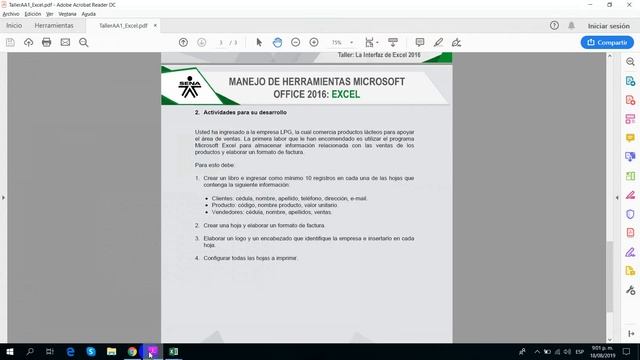Viewport: 640px width, 360px height.
Task: Switch to the Inicio tab
Action: point(14,25)
